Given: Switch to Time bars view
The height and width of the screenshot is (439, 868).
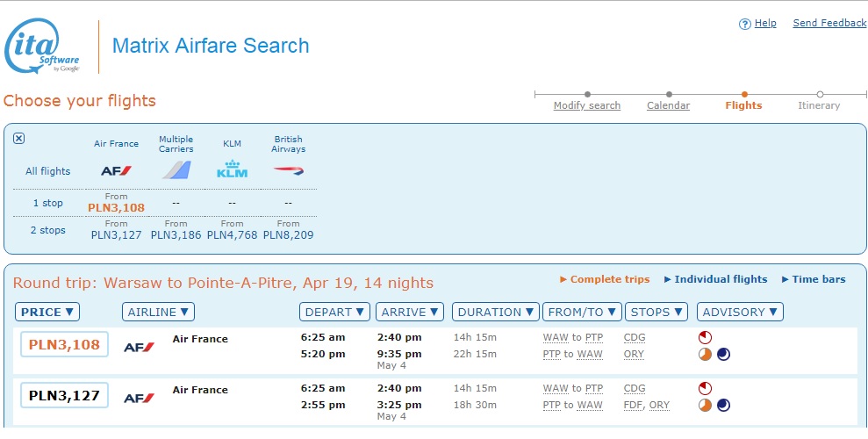Looking at the screenshot, I should 814,279.
